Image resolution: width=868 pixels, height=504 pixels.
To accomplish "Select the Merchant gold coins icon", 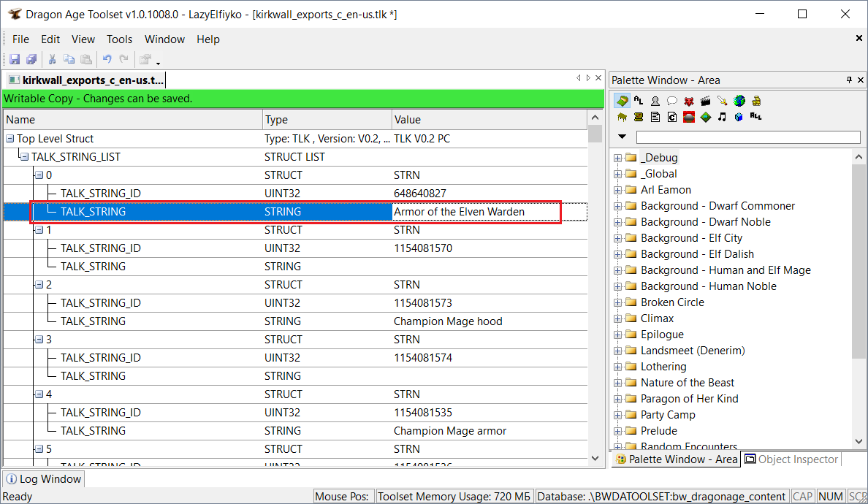I will point(756,101).
